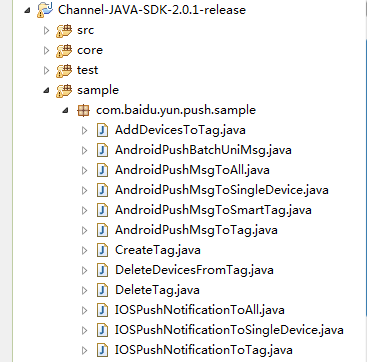This screenshot has height=362, width=367.
Task: Click the src source folder icon
Action: point(64,31)
